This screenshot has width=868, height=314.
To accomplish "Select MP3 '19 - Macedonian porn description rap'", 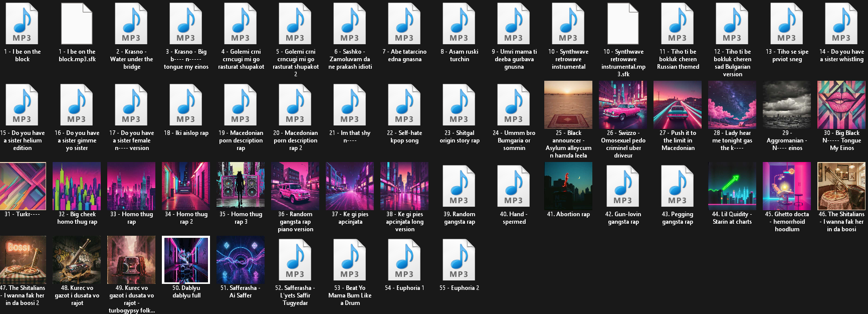I will 241,105.
